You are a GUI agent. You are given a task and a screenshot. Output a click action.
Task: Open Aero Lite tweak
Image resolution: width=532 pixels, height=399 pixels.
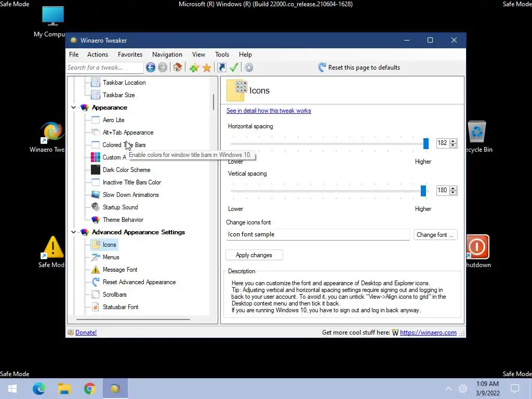click(x=113, y=120)
